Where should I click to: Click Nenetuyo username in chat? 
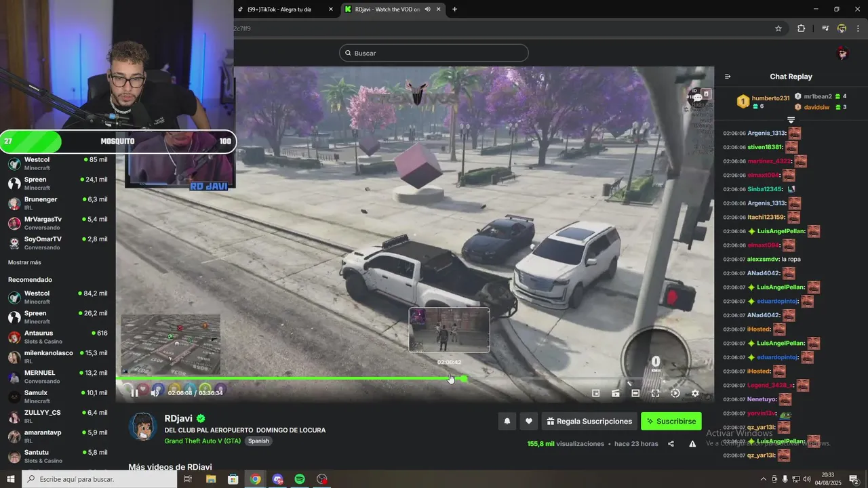pos(762,399)
